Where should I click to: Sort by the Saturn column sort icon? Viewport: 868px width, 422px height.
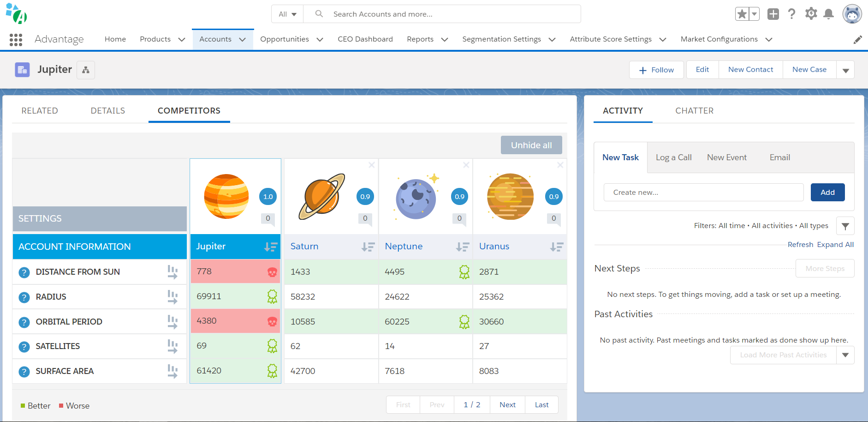(368, 247)
